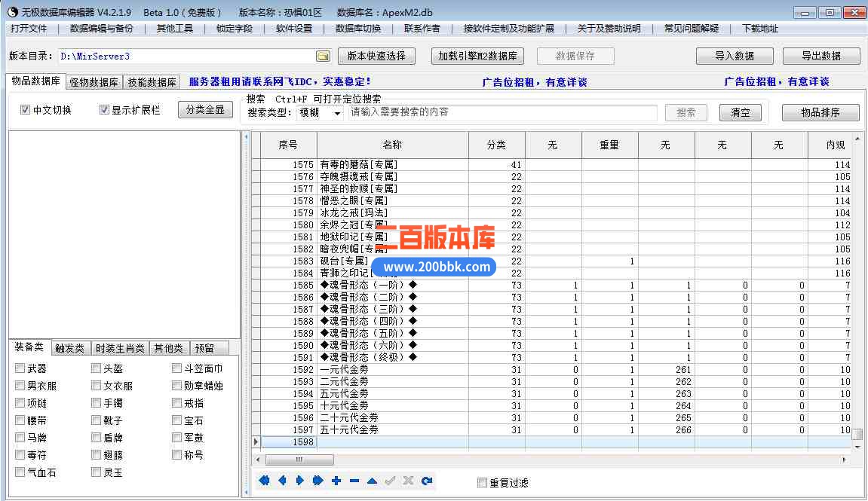Go to next record using single right arrow
The height and width of the screenshot is (501, 868).
coord(300,481)
